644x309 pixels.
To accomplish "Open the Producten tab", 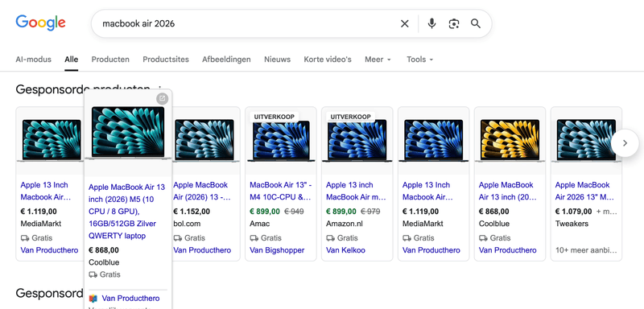I will point(110,60).
